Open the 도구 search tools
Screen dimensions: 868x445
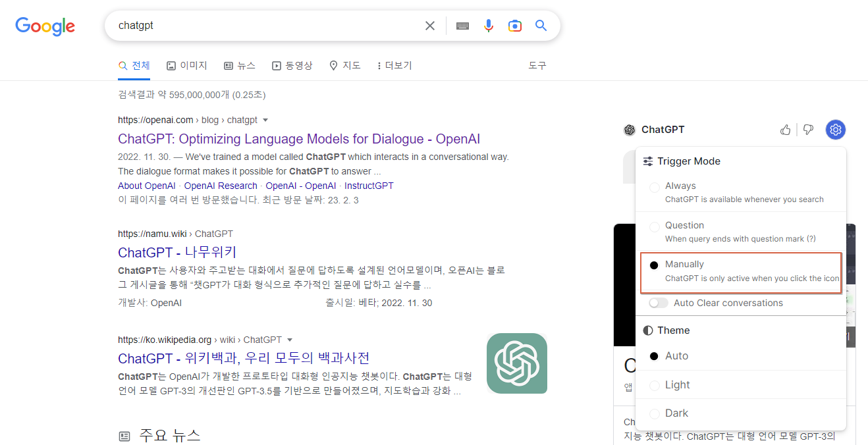coord(537,66)
